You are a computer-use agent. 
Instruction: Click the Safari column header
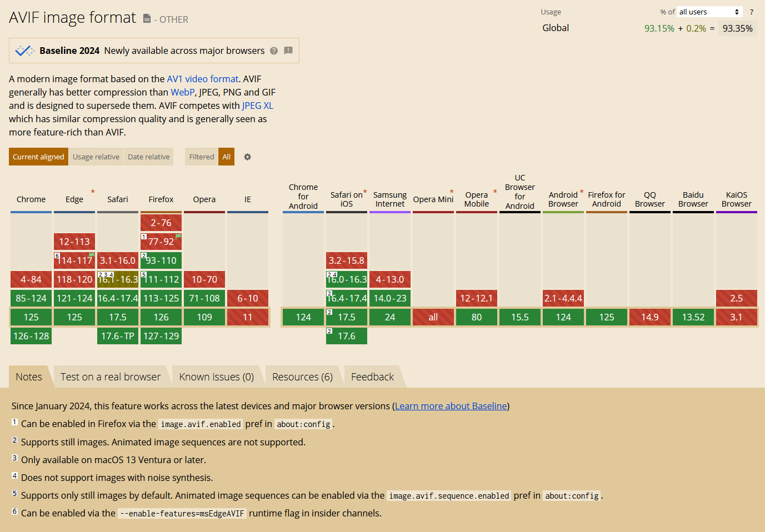[118, 199]
